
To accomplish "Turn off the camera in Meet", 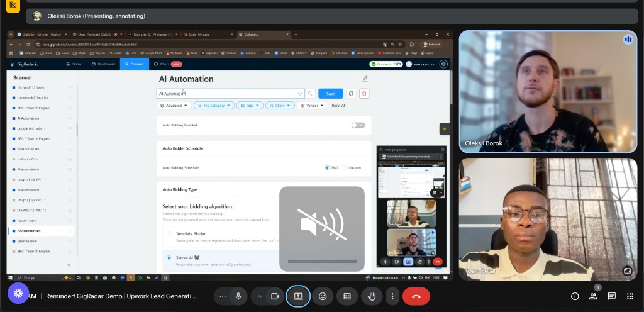I will click(275, 296).
